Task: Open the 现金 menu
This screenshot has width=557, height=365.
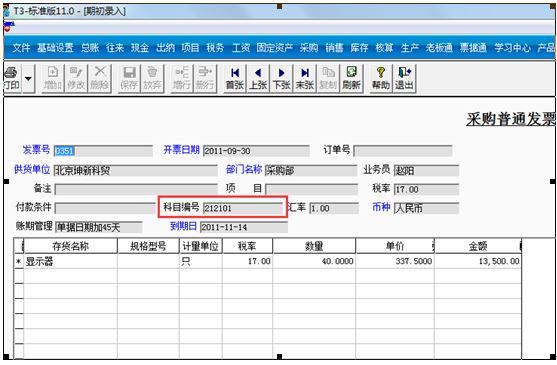Action: pyautogui.click(x=140, y=48)
